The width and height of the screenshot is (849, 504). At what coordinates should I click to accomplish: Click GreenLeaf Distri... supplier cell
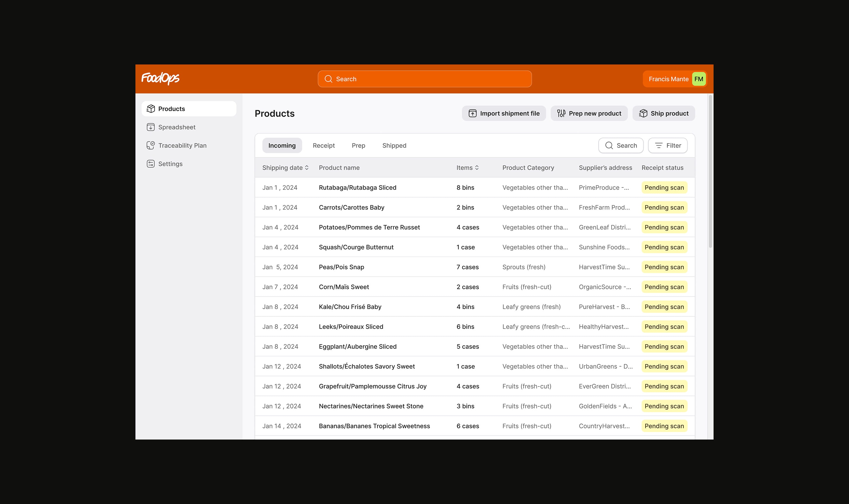tap(605, 227)
